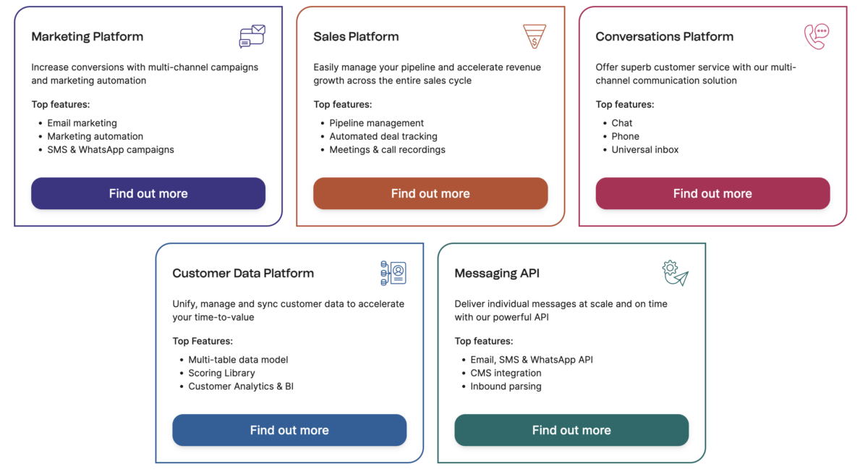Click the Messaging API gear and paper plane icon
Screen dimensions: 868x472
click(x=675, y=273)
